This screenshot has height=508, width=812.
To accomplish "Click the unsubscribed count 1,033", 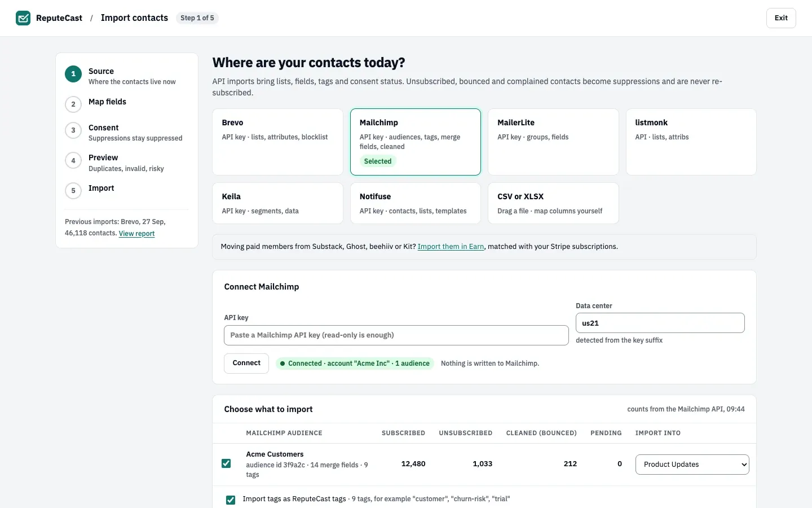I will [482, 464].
